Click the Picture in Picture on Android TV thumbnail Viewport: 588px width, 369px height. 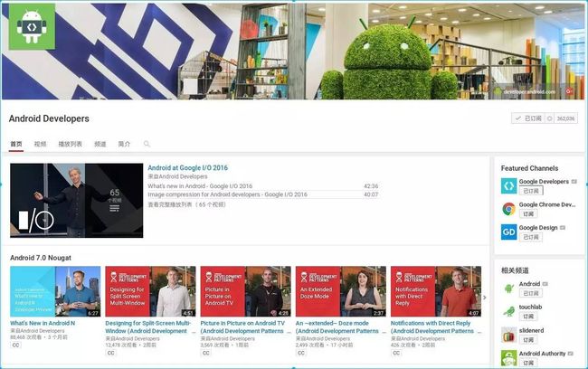coord(246,291)
